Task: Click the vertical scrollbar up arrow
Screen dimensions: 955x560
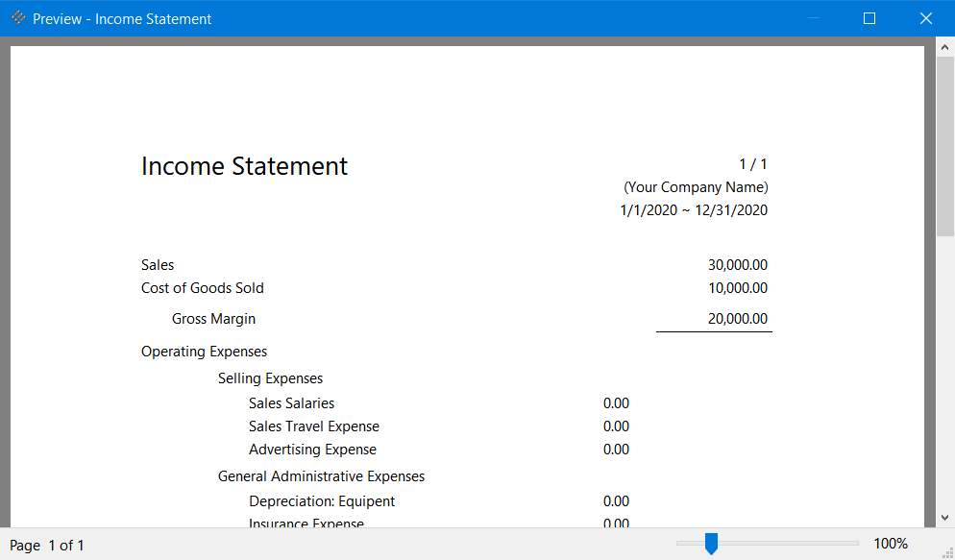Action: 945,46
